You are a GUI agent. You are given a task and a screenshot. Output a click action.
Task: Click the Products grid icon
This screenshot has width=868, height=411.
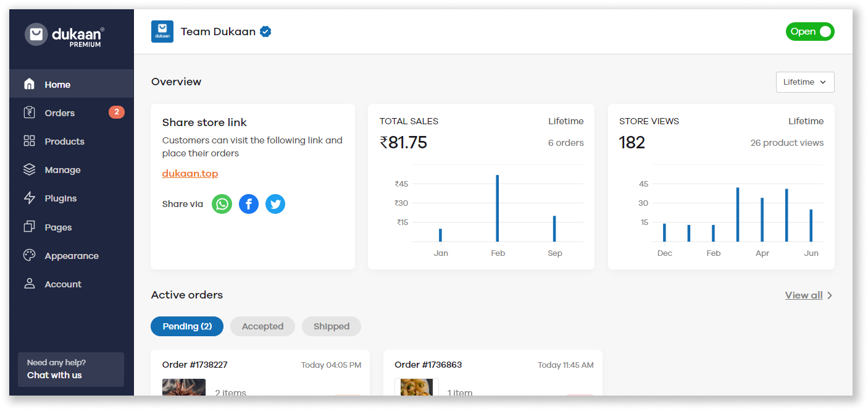29,141
